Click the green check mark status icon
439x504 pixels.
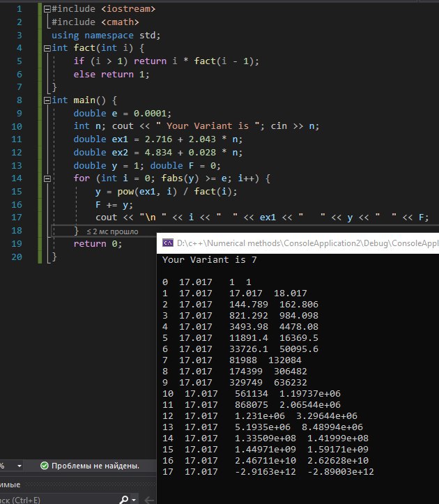tap(45, 466)
